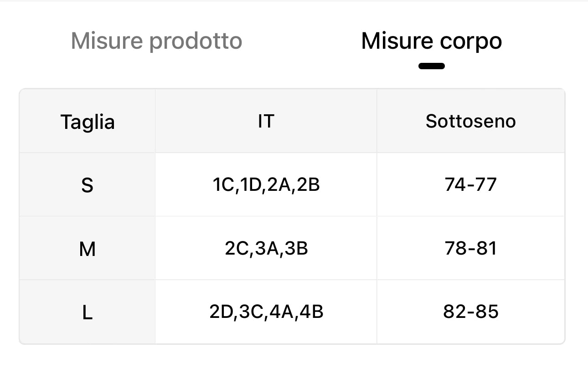Image resolution: width=588 pixels, height=368 pixels.
Task: Select the Misure corpo tab
Action: click(431, 41)
